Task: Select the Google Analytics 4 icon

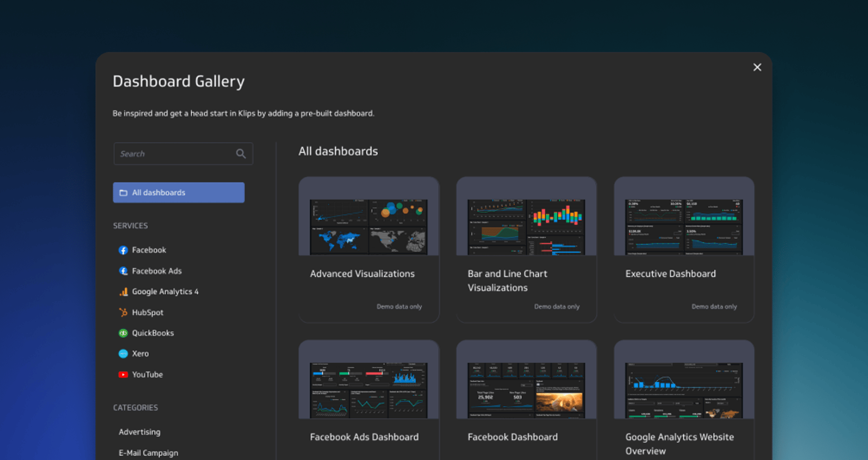Action: click(123, 292)
